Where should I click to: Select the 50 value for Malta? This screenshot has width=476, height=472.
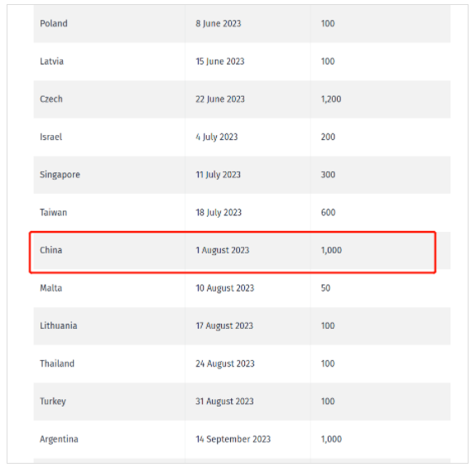pos(325,288)
